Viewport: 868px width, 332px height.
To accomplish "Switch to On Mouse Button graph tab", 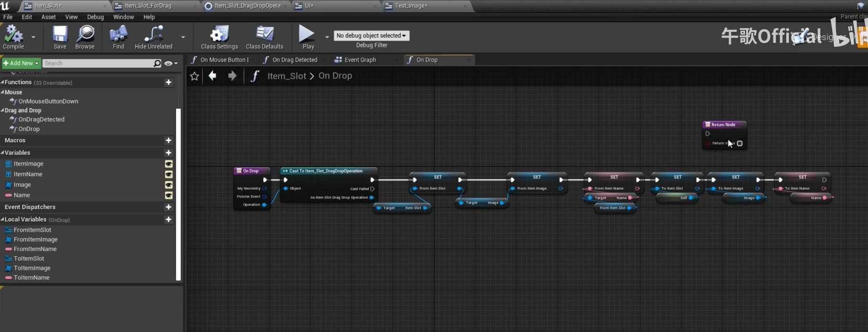I will pos(224,60).
